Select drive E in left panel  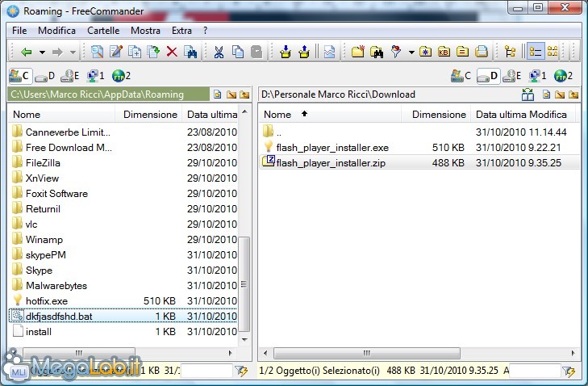pos(69,76)
